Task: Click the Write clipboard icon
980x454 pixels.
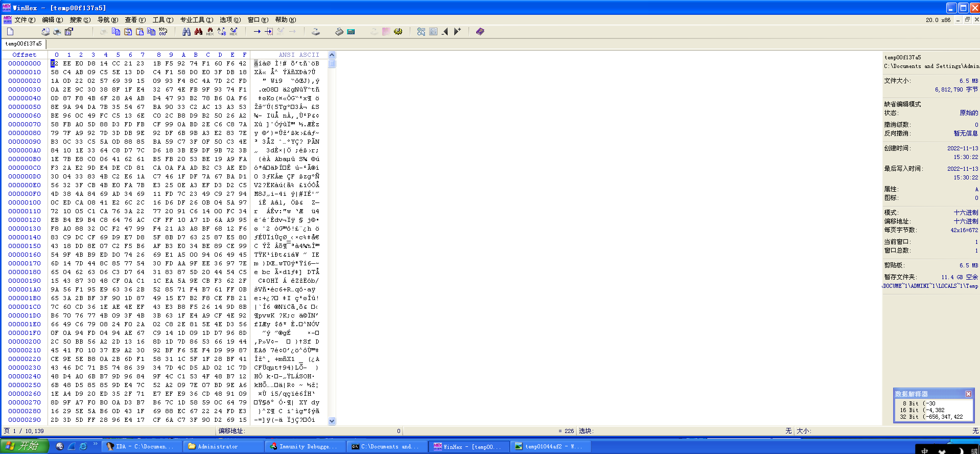Action: [151, 32]
